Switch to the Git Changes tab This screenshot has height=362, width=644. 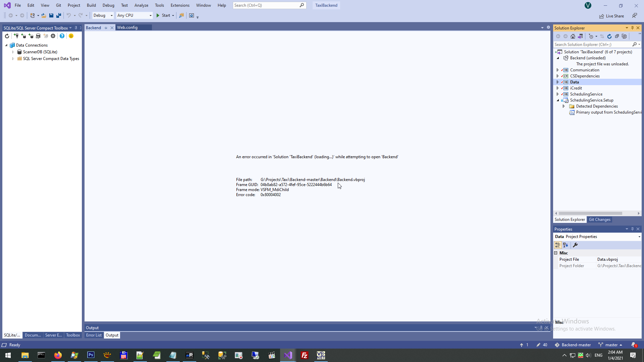pos(599,220)
